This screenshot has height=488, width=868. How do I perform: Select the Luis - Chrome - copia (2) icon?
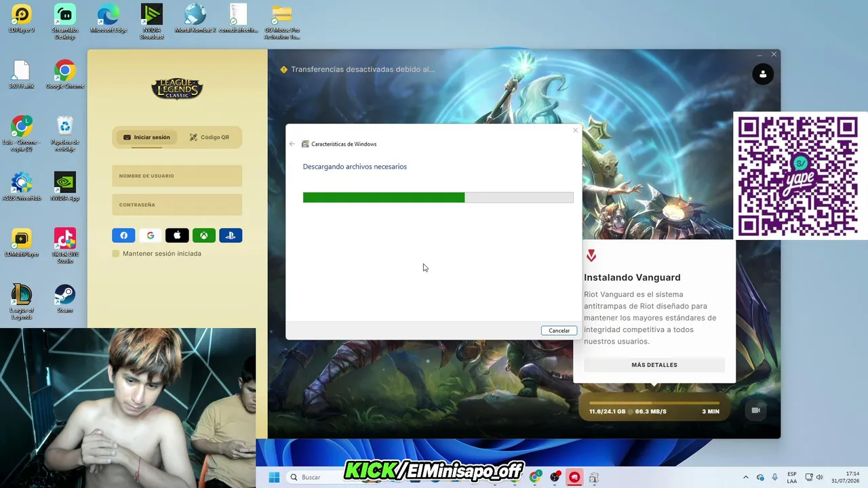coord(22,134)
